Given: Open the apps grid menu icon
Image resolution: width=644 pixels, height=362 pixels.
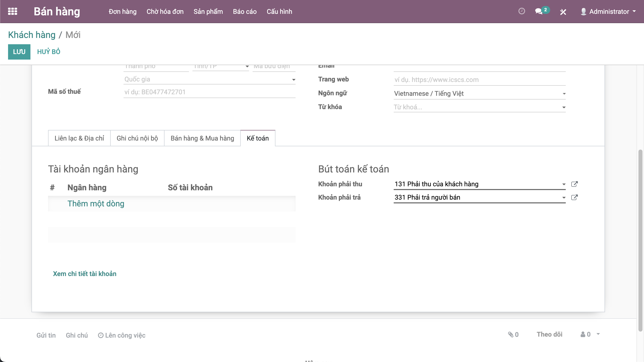Looking at the screenshot, I should click(13, 11).
